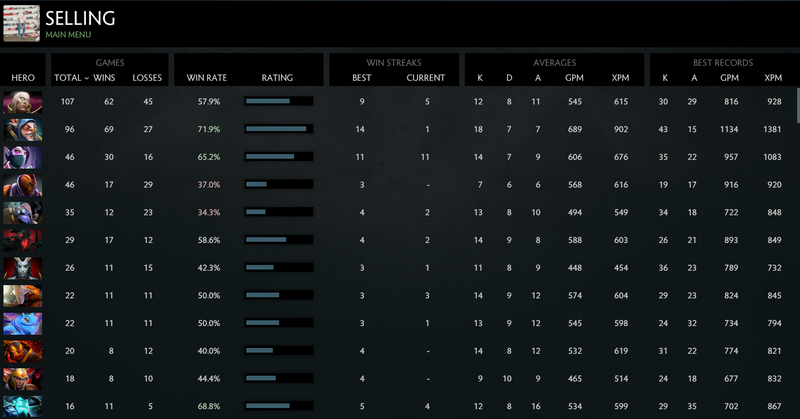Click hero portrait with 37.0% win rate
800x419 pixels.
pos(22,184)
